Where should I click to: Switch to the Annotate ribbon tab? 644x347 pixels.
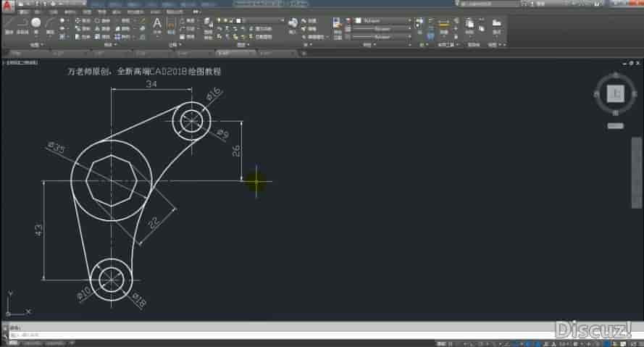tap(53, 12)
